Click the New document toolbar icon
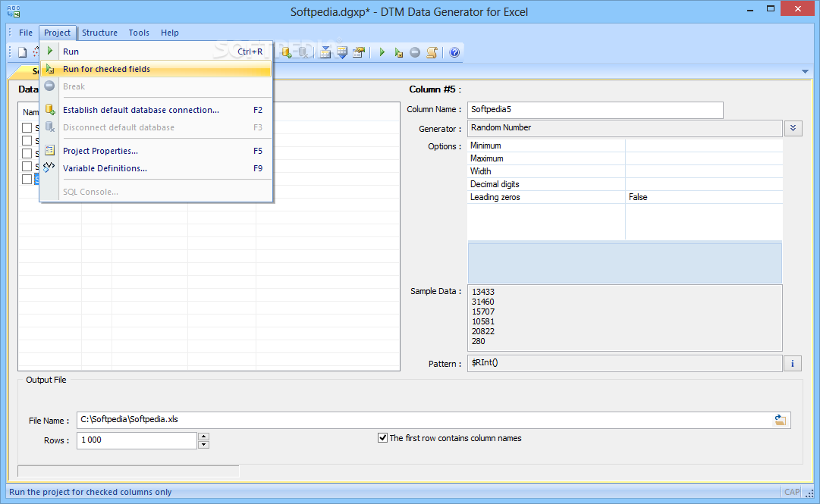This screenshot has height=504, width=820. (x=22, y=52)
